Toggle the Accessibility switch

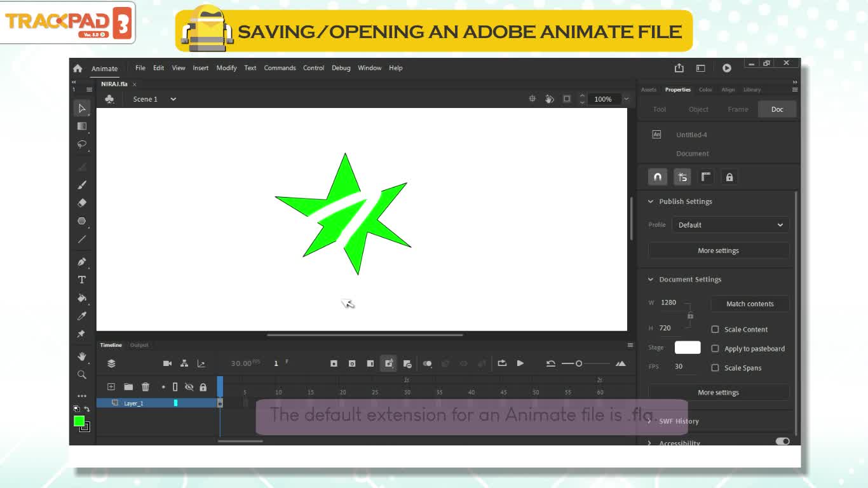click(x=782, y=441)
